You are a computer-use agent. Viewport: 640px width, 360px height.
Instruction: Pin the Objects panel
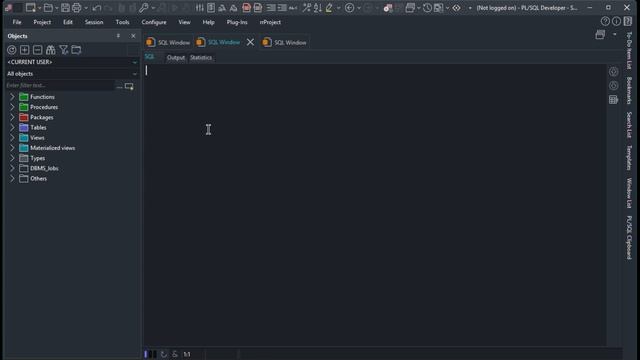[118, 36]
